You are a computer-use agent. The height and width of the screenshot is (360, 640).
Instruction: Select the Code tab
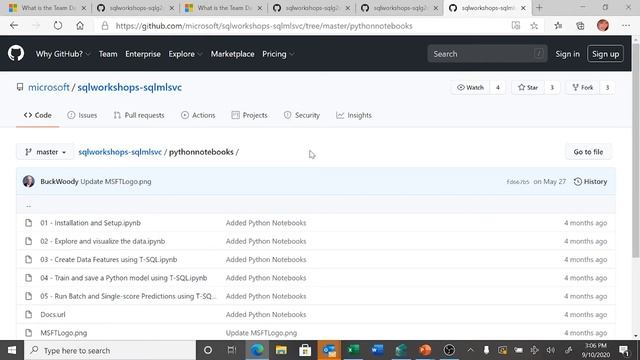[x=38, y=115]
